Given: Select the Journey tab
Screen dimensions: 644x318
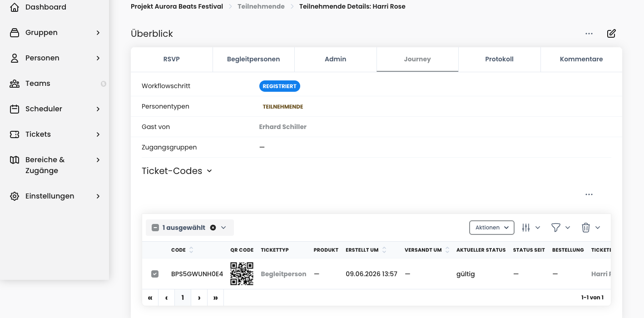Looking at the screenshot, I should click(417, 60).
